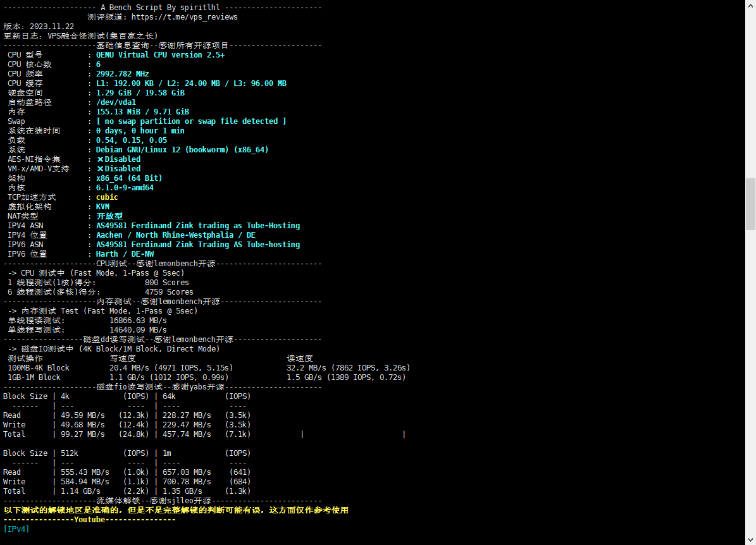
Task: Click the green [IPv4] label
Action: 16,529
